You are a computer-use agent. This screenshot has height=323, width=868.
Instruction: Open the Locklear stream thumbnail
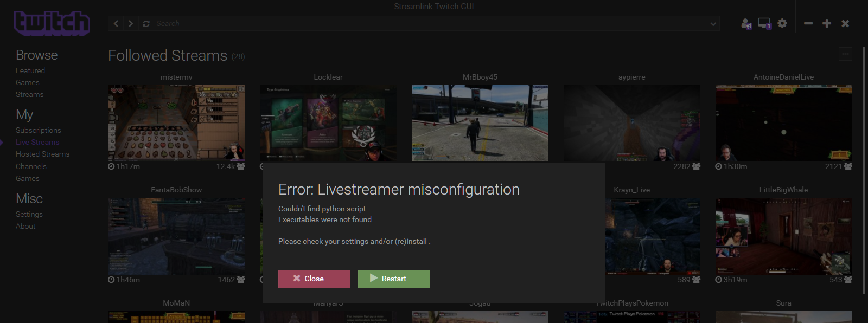click(328, 123)
